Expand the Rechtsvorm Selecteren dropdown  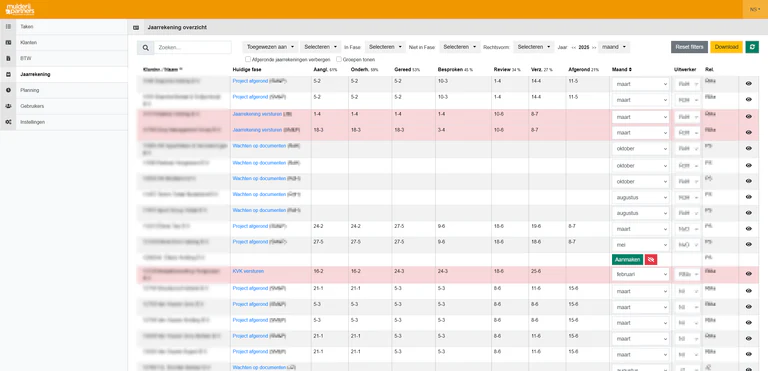tap(533, 47)
